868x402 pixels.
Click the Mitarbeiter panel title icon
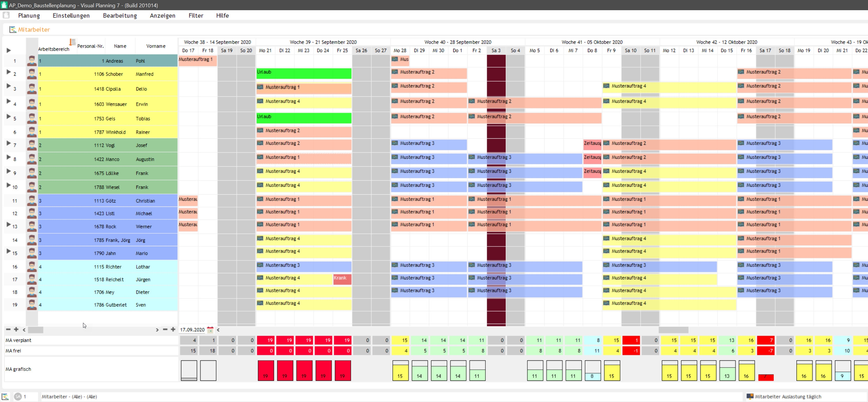tap(13, 30)
